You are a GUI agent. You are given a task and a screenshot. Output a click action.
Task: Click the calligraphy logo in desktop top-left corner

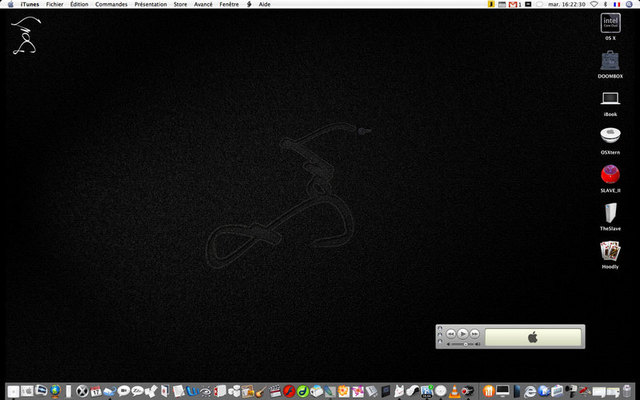[26, 35]
